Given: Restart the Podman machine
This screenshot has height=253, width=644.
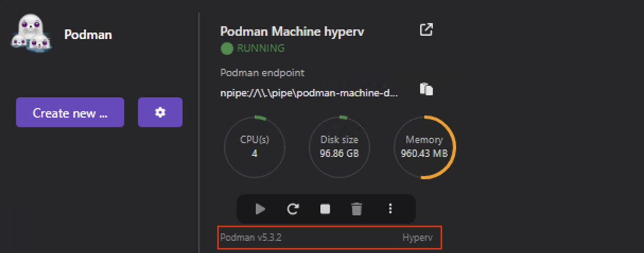Looking at the screenshot, I should pos(292,209).
